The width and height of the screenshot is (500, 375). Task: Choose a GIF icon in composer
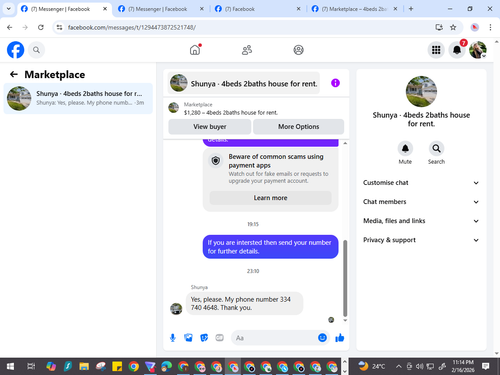219,338
